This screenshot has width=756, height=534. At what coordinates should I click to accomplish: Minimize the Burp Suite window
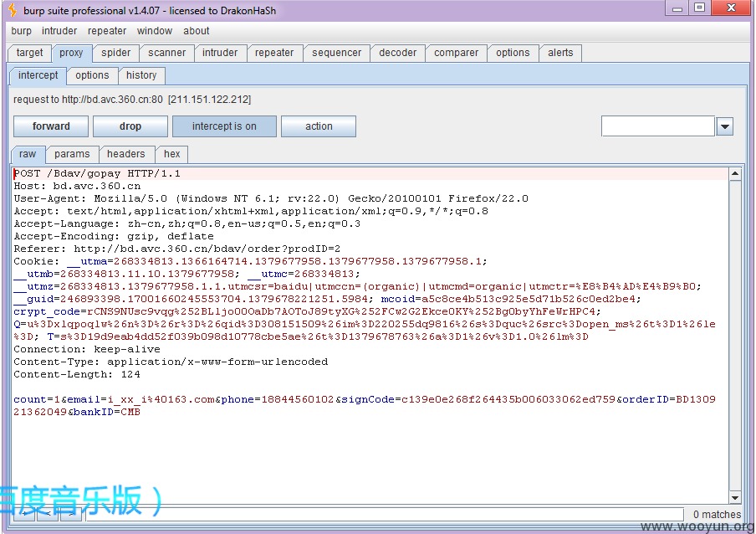coord(677,8)
